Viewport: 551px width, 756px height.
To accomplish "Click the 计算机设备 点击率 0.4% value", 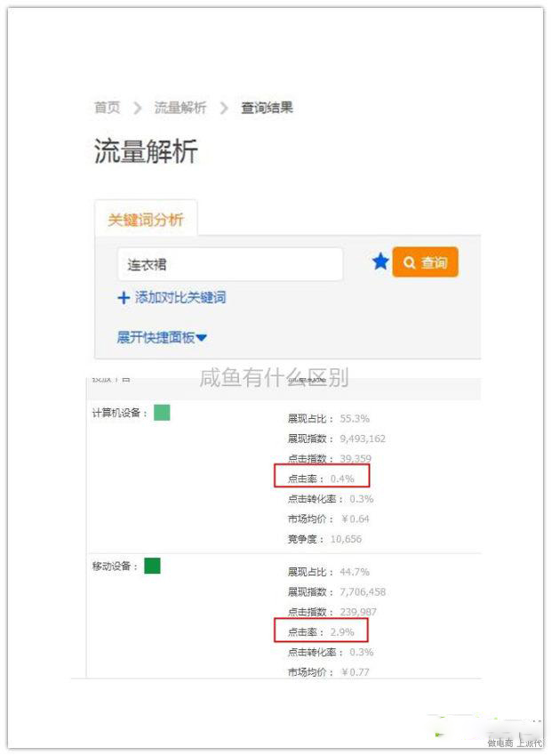I will pyautogui.click(x=342, y=479).
